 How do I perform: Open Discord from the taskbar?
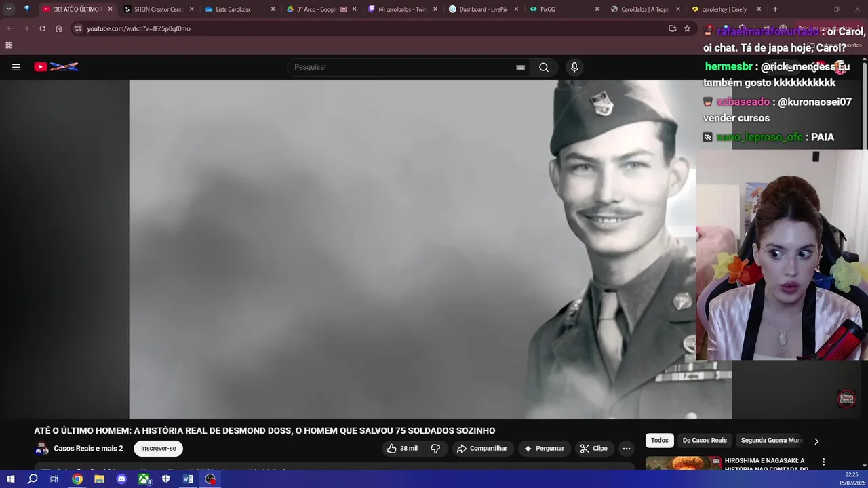121,479
